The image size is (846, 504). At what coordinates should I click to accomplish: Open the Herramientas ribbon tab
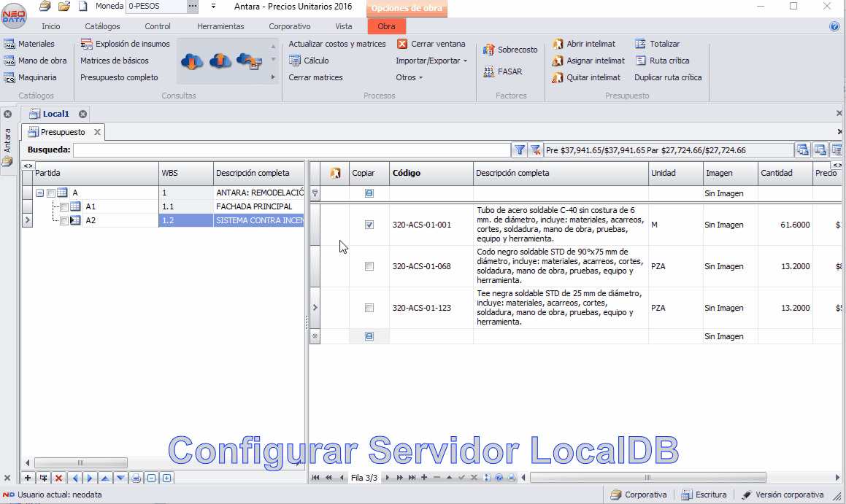pos(220,26)
